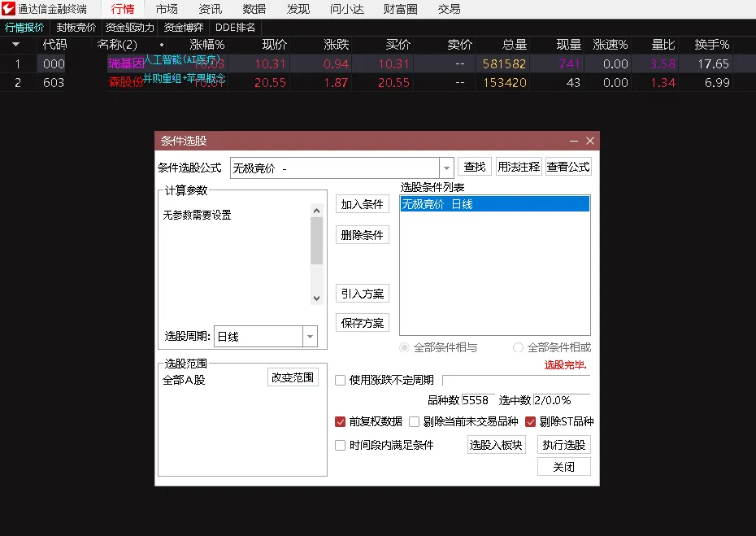Open the 市场 top menu

point(167,9)
